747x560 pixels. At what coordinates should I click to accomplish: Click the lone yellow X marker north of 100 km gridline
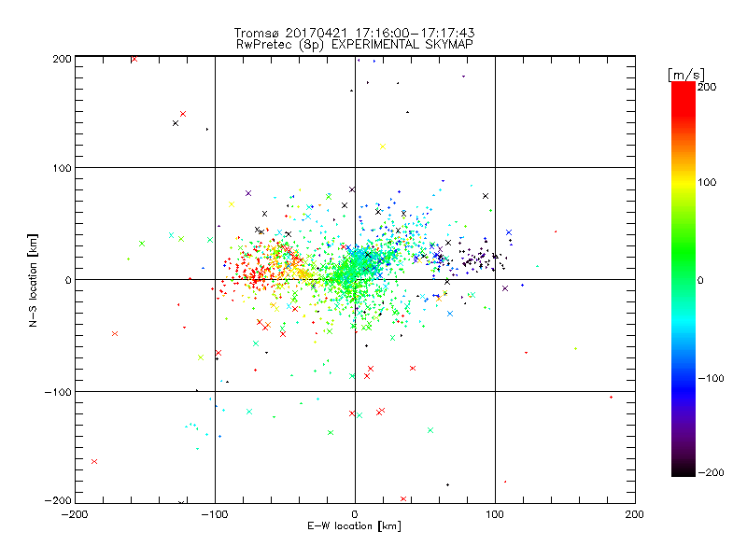[x=383, y=147]
